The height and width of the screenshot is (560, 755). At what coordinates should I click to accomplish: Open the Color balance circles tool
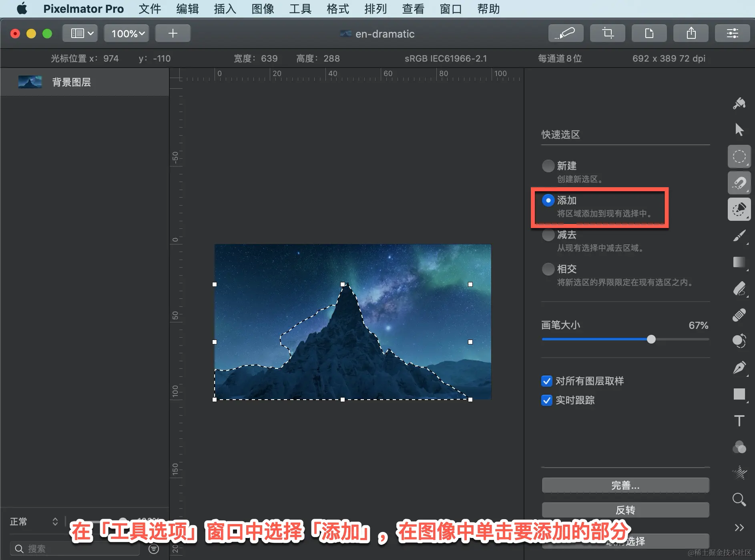739,447
